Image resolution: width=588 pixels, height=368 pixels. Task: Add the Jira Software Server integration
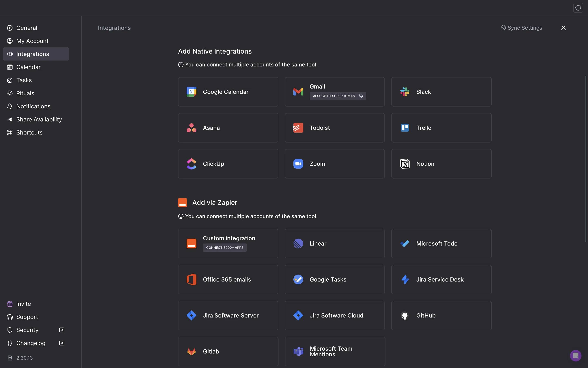pos(228,315)
